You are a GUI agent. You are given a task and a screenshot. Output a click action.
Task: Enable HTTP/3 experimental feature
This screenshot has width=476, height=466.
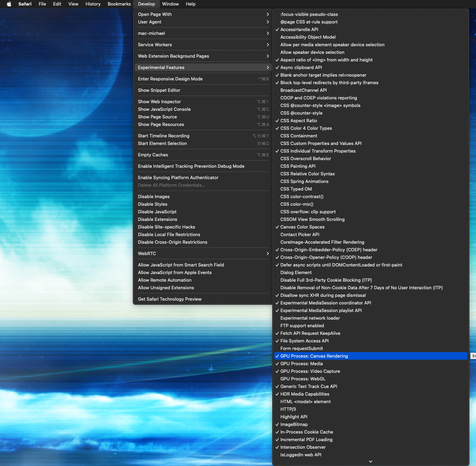tap(371, 409)
